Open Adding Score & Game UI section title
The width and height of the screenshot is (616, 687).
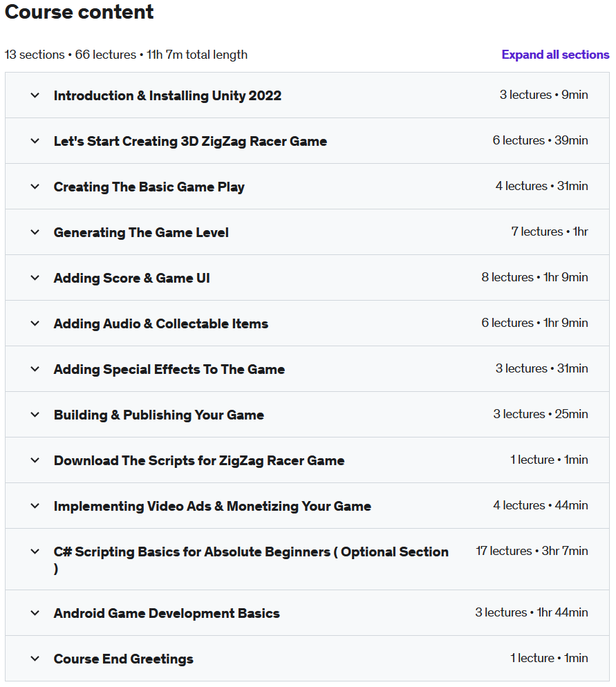pyautogui.click(x=131, y=278)
